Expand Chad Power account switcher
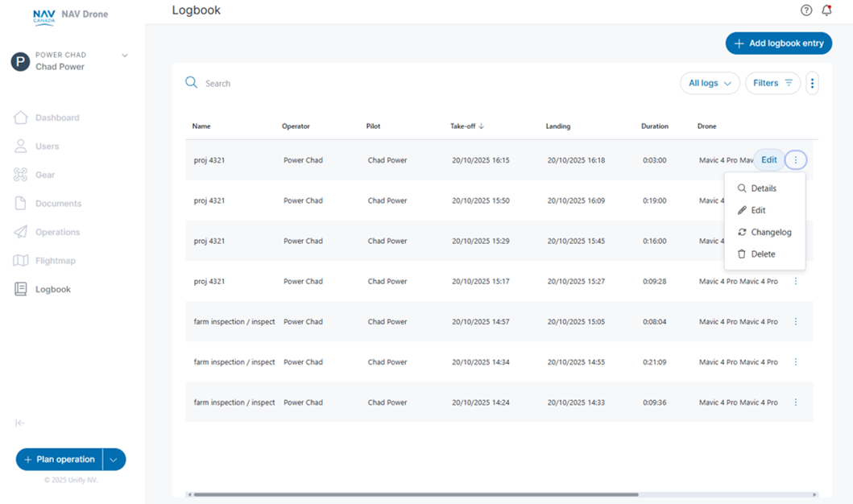Screen dimensions: 853x504 [x=124, y=56]
